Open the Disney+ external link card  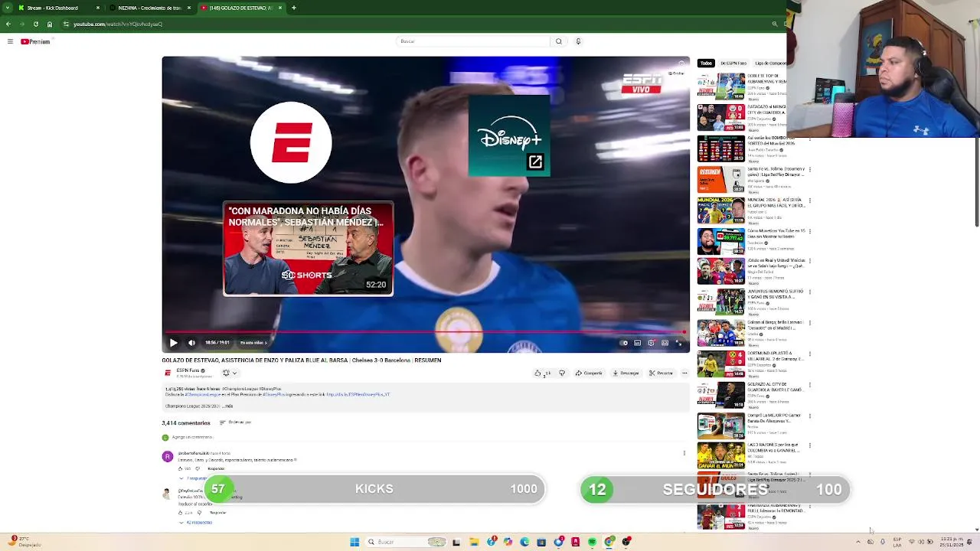pos(509,135)
